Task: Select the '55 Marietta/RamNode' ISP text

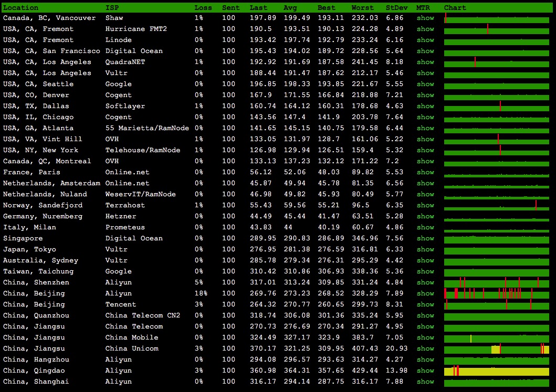Action: point(147,128)
